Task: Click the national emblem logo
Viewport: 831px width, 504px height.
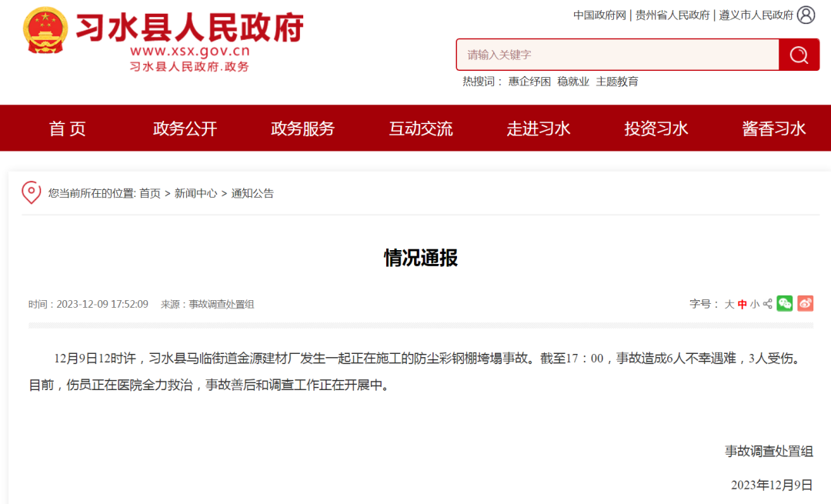Action: coord(45,31)
